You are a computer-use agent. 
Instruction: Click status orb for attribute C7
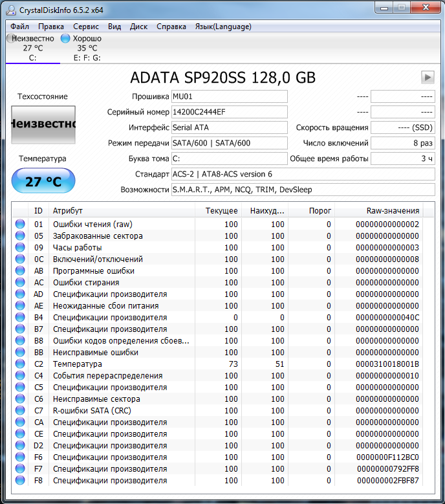20,410
